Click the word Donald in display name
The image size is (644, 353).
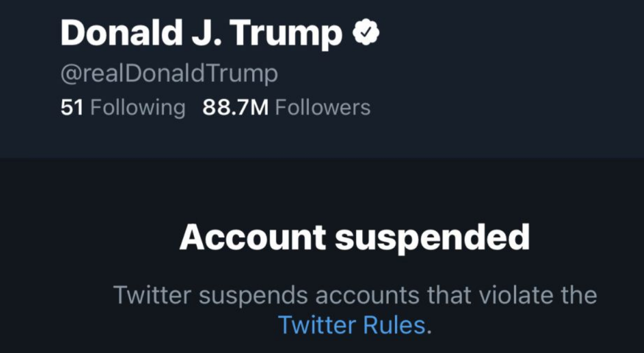coord(121,32)
